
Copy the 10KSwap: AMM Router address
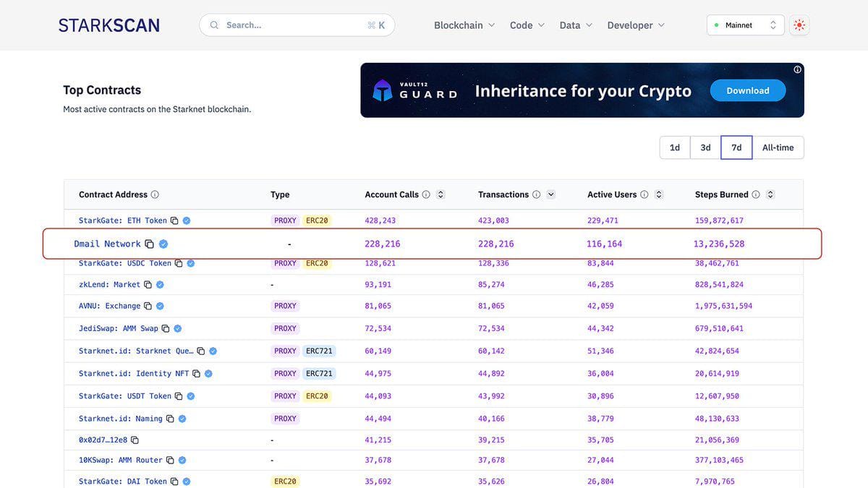tap(170, 460)
